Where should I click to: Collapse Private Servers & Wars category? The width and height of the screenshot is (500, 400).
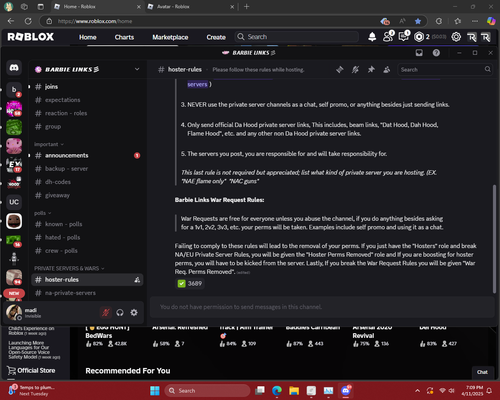click(x=69, y=268)
